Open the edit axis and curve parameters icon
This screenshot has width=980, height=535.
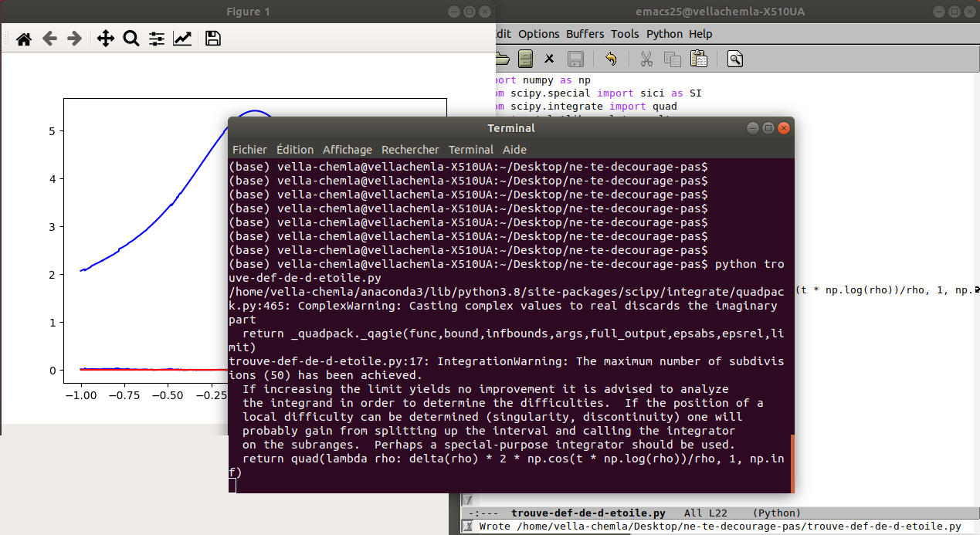pos(182,39)
